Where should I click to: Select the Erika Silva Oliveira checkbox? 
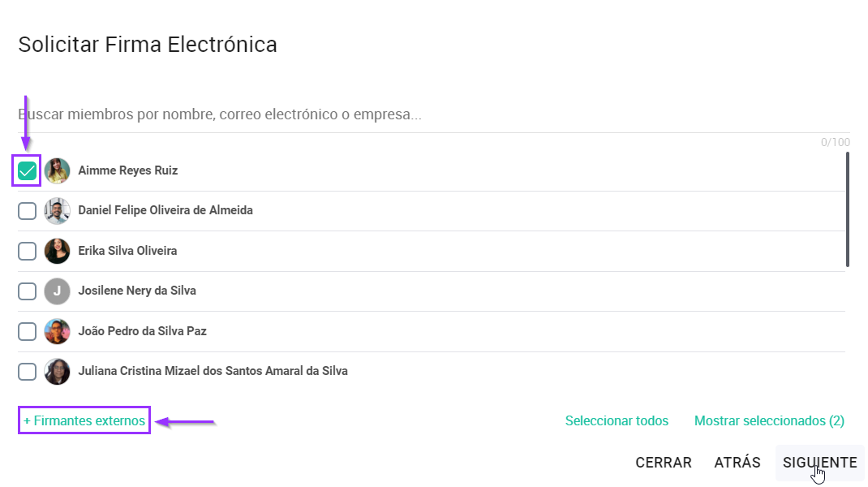tap(27, 251)
